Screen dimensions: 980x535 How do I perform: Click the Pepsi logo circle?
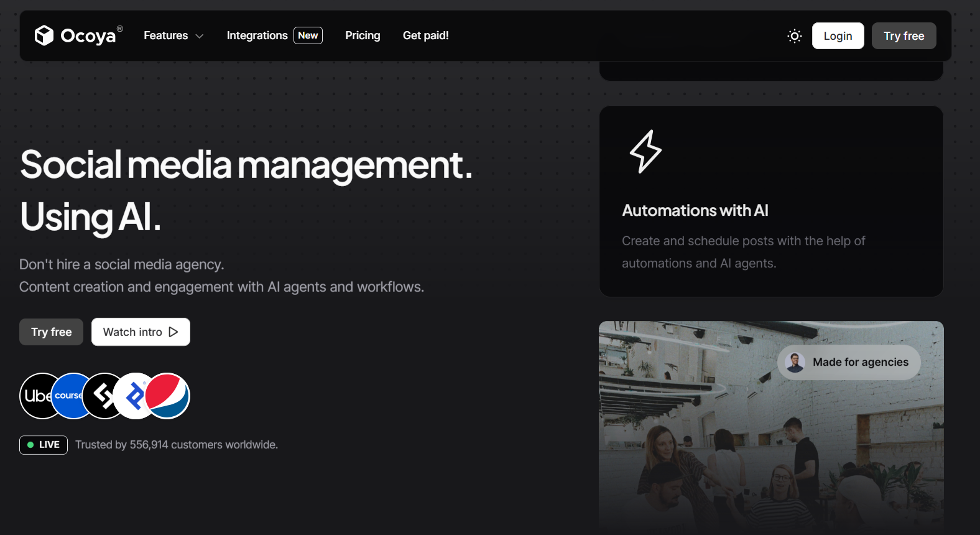click(168, 396)
